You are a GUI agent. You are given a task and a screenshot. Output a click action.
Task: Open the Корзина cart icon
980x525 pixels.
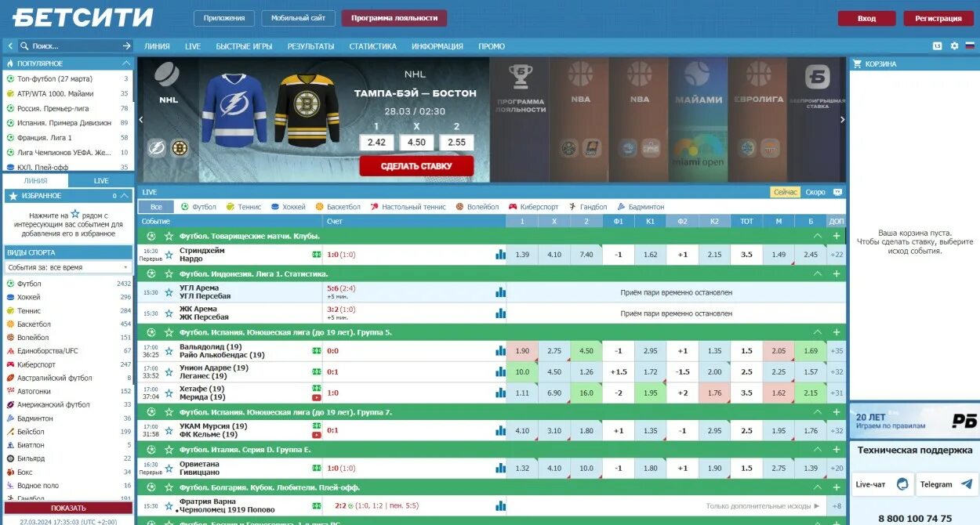858,63
